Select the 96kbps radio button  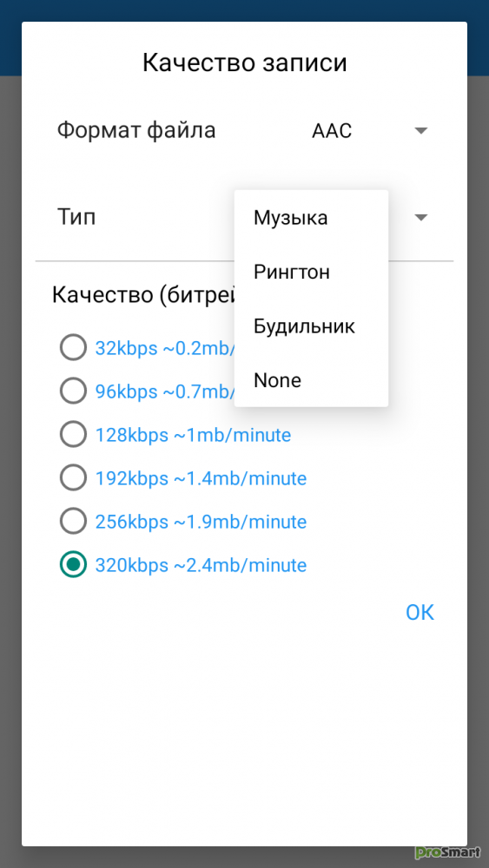73,391
